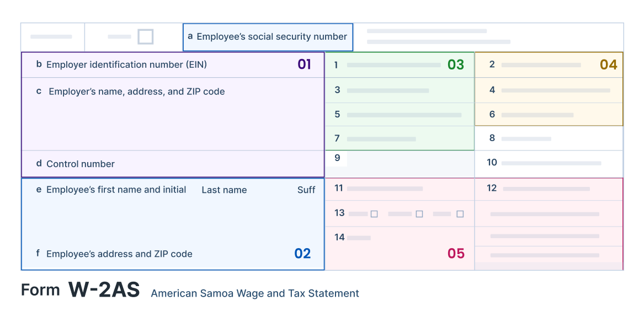Click box 1 of the form

(x=400, y=65)
